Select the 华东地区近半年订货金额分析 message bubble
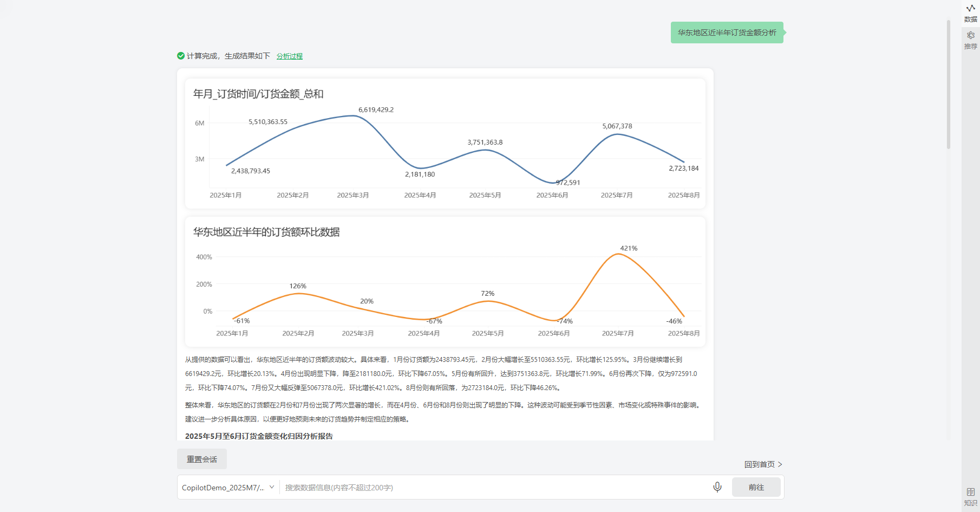The image size is (980, 512). tap(727, 33)
